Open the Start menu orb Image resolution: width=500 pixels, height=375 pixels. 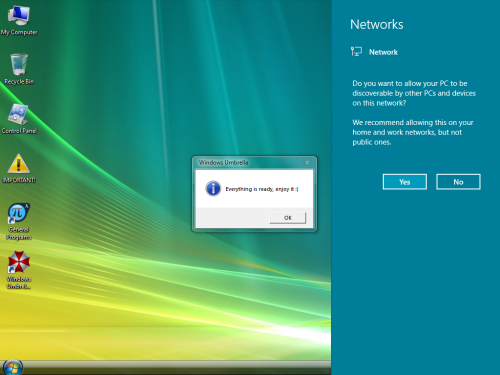[x=13, y=367]
